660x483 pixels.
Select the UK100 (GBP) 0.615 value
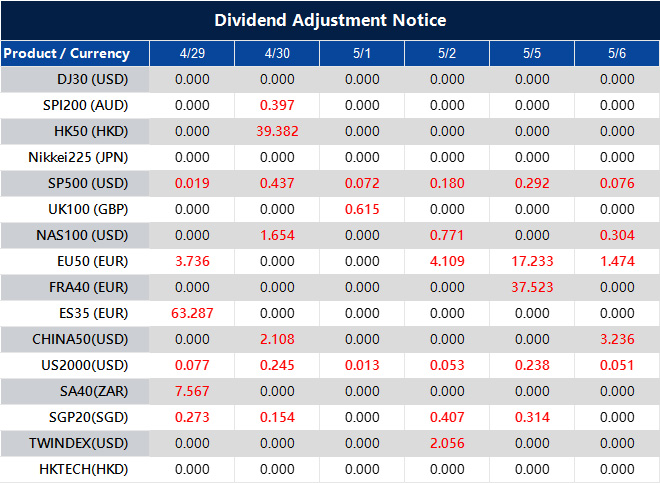click(x=362, y=209)
